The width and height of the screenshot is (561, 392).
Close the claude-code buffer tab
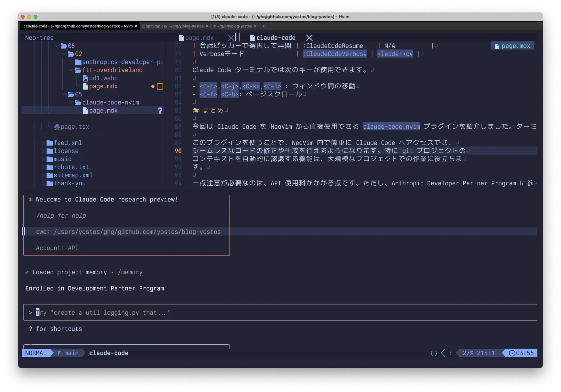click(x=309, y=38)
